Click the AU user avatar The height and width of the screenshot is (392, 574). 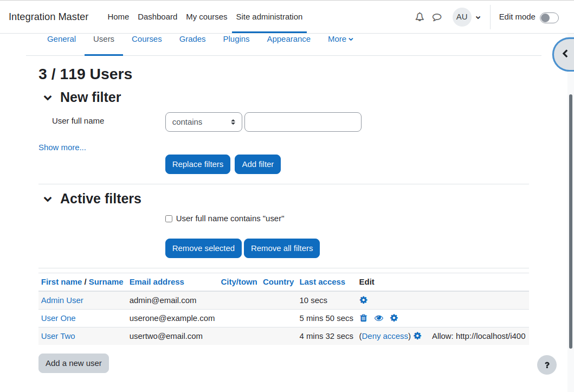click(x=462, y=17)
